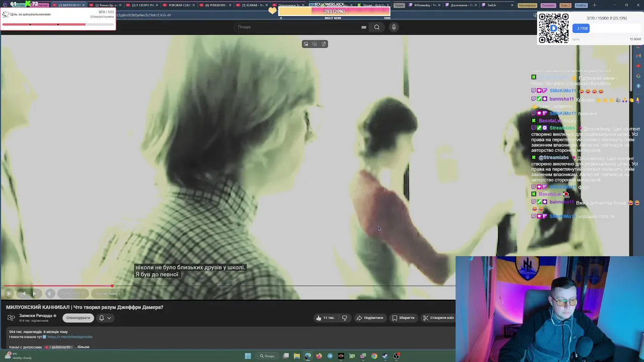Open Google Chrome taskbar icon
This screenshot has width=644, height=362.
pos(374,356)
